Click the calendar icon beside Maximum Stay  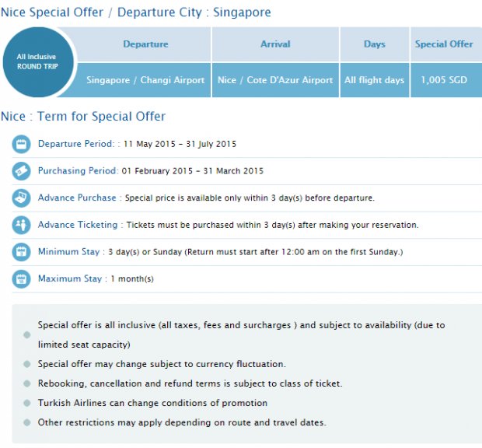(x=21, y=279)
